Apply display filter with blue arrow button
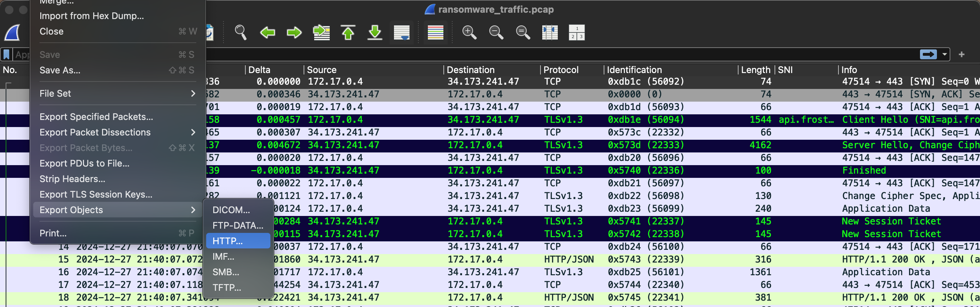Image resolution: width=980 pixels, height=307 pixels. pyautogui.click(x=928, y=54)
